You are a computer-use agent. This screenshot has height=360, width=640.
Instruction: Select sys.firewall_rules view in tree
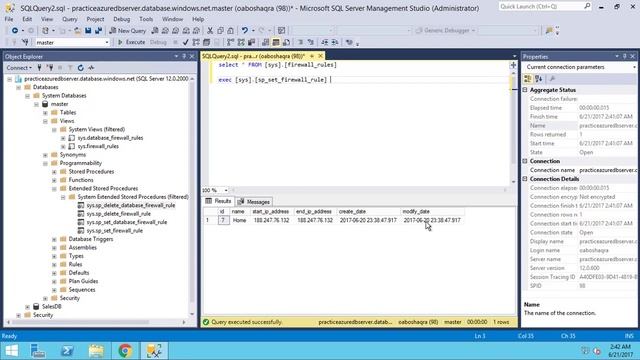pyautogui.click(x=98, y=146)
